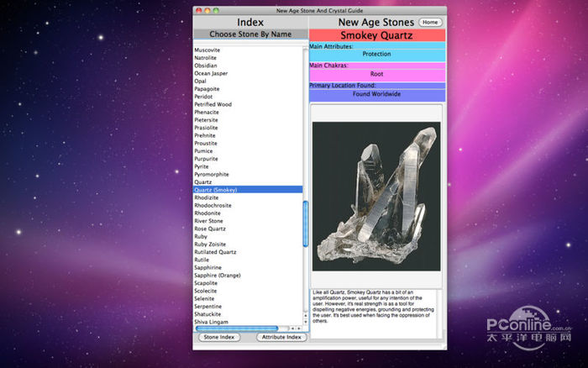Viewport: 588px width, 368px height.
Task: Click the Home button
Action: 429,22
